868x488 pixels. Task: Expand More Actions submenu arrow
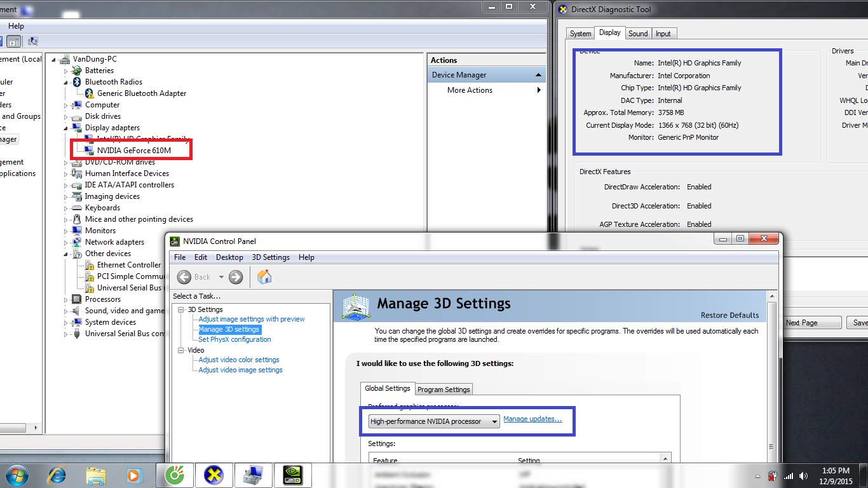pyautogui.click(x=539, y=90)
